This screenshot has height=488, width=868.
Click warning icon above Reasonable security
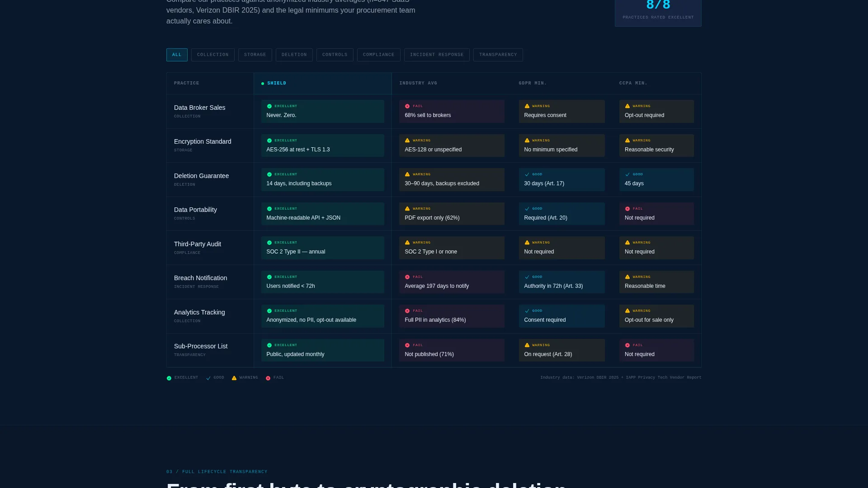627,141
